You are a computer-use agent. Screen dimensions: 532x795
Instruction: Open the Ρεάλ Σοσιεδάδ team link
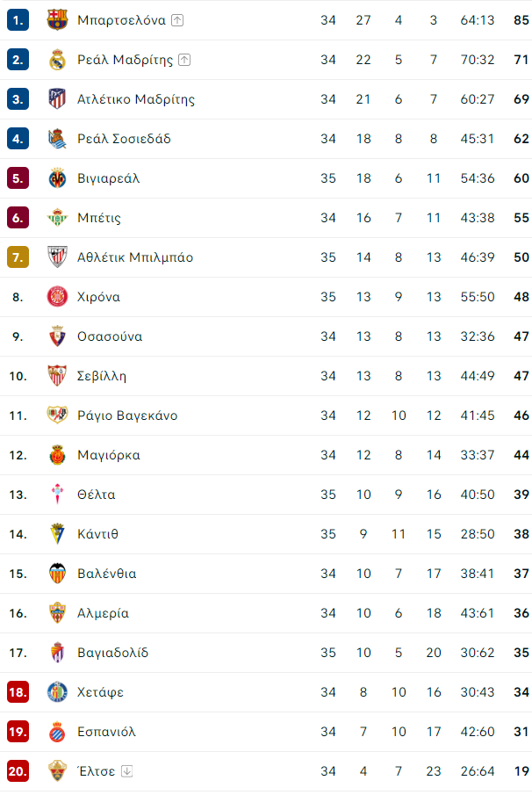(x=124, y=139)
